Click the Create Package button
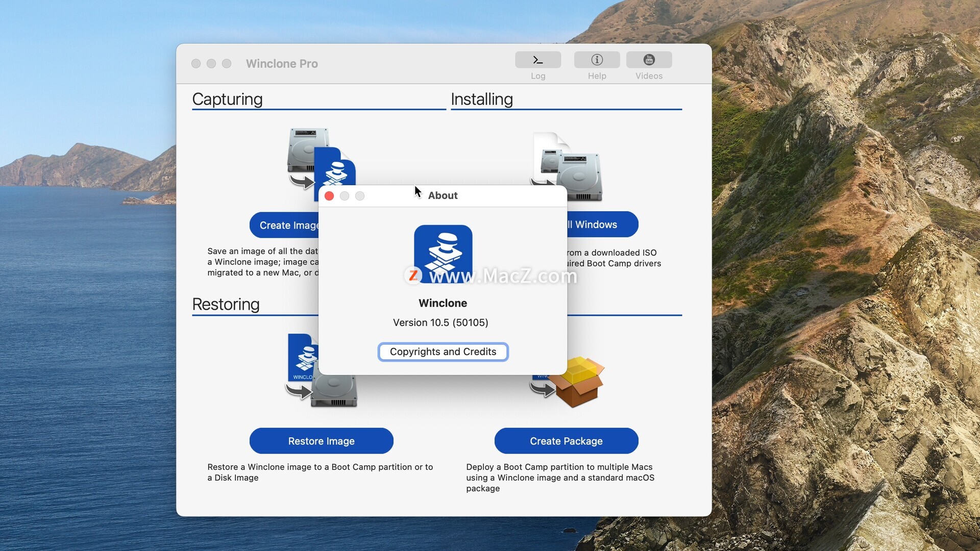 click(x=566, y=441)
